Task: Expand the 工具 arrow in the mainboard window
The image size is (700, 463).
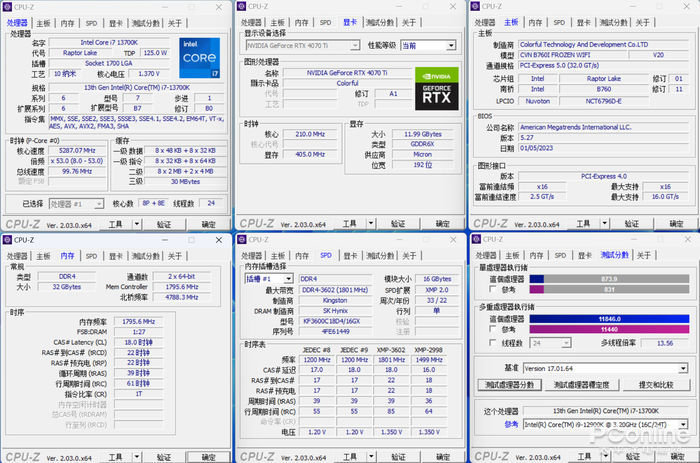Action: (604, 223)
